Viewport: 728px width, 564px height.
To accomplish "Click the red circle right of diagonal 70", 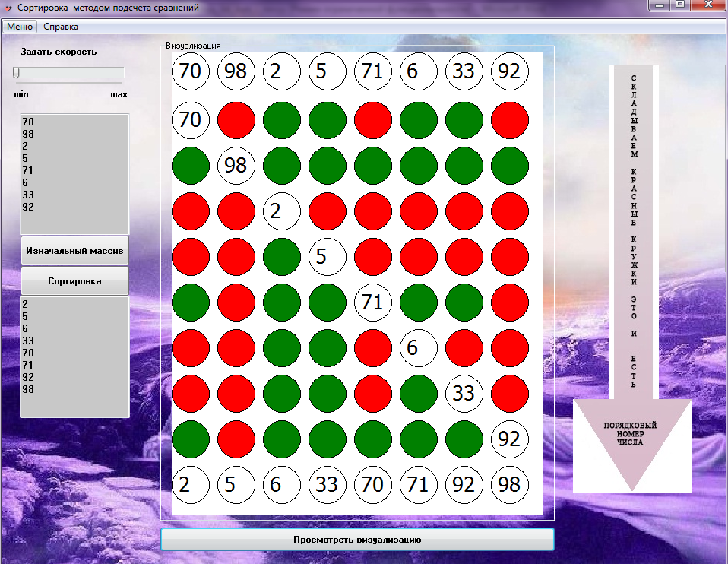I will pyautogui.click(x=236, y=120).
